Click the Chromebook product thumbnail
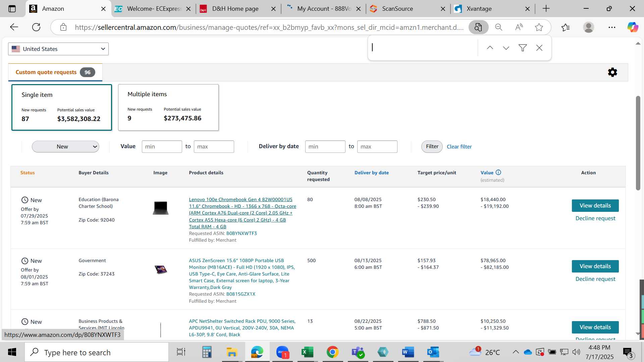 [161, 208]
